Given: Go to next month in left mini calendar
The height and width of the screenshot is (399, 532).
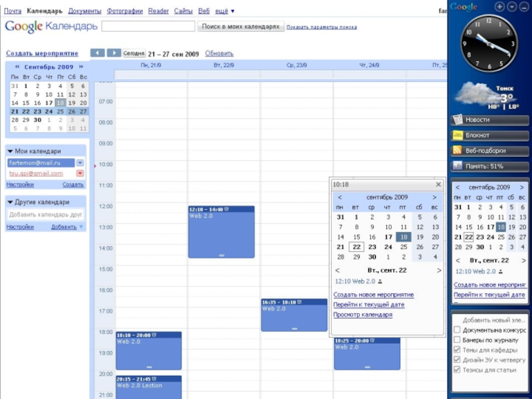Looking at the screenshot, I should [x=80, y=66].
